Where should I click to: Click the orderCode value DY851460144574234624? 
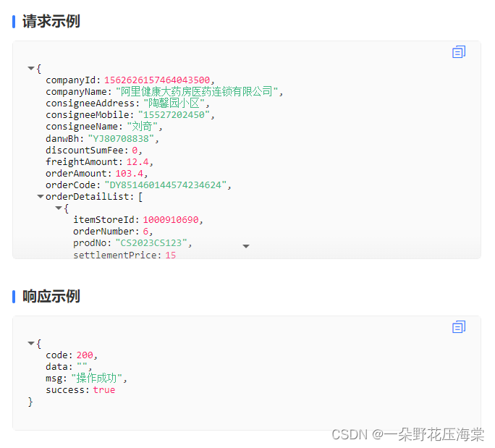click(x=166, y=185)
